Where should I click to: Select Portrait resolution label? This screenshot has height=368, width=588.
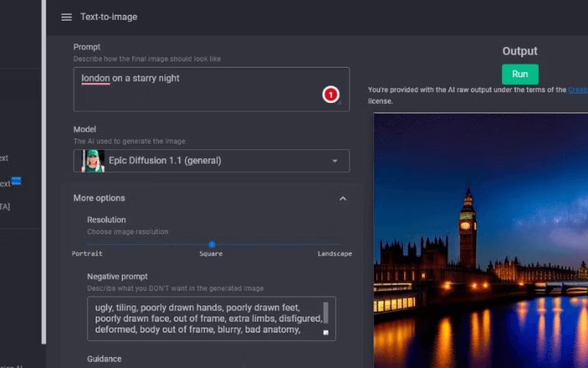[87, 253]
